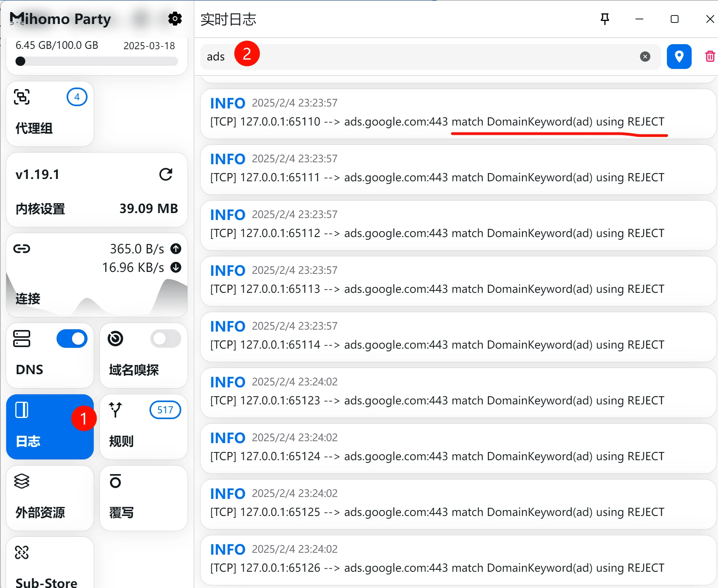718x588 pixels.
Task: Click the Mihomo Party app title
Action: [x=60, y=19]
